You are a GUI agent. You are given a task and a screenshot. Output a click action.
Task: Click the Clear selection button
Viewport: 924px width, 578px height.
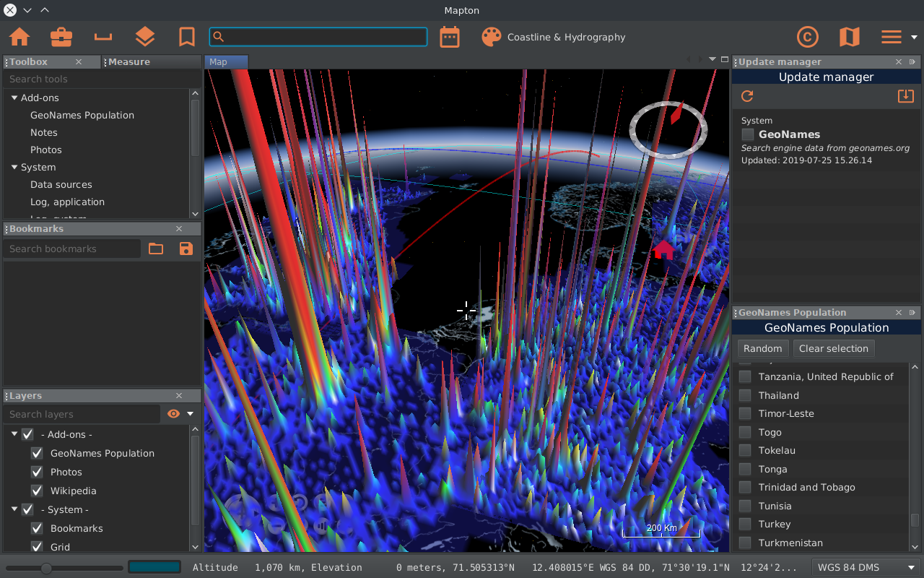pos(834,348)
